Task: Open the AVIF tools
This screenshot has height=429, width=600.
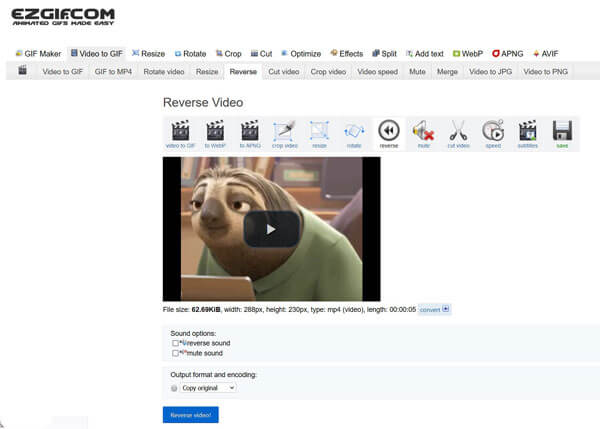Action: tap(546, 54)
